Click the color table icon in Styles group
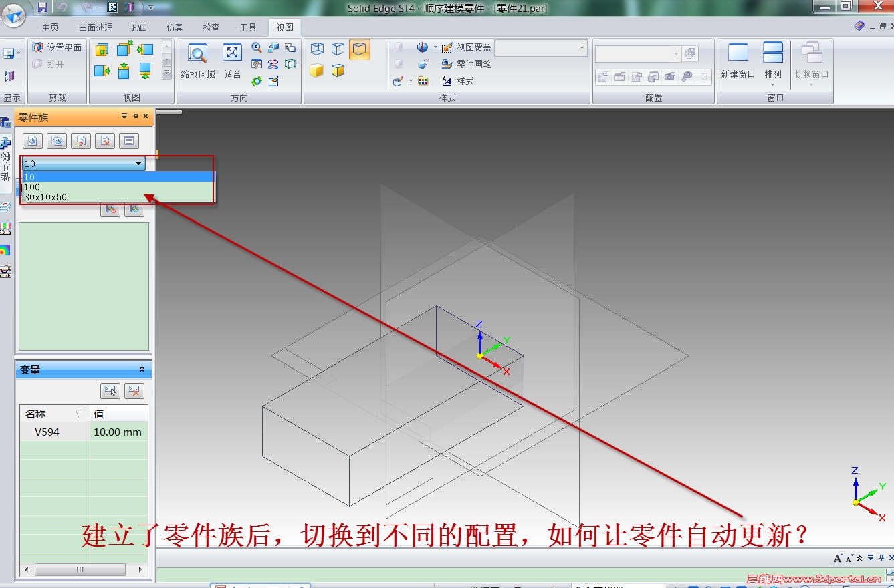 point(423,81)
